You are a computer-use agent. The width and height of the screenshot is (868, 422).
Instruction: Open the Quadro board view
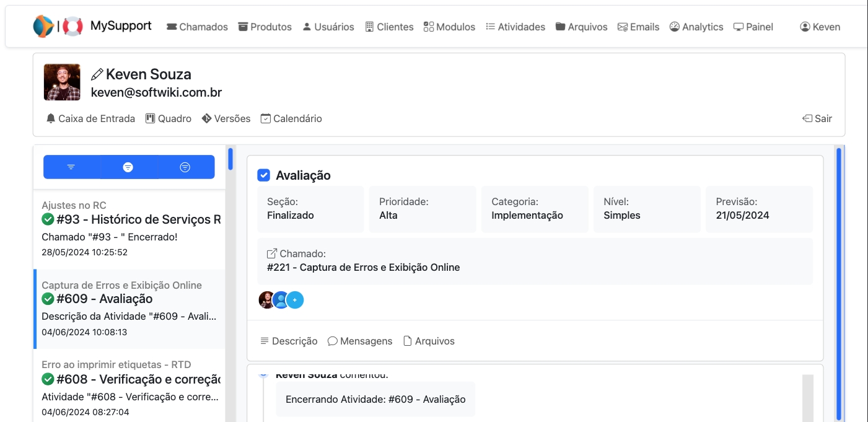pos(169,118)
